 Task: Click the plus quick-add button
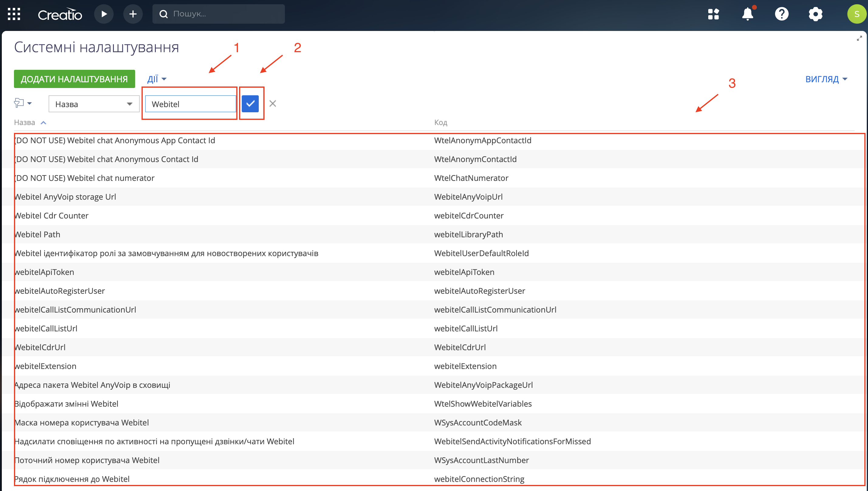pyautogui.click(x=133, y=14)
